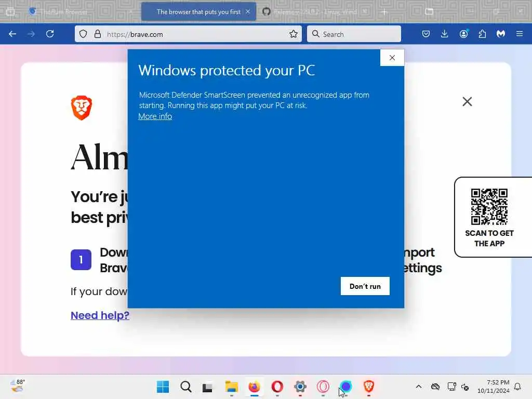Screen dimensions: 532x399
Task: Click the Firefox taskbar icon
Action: point(254,387)
